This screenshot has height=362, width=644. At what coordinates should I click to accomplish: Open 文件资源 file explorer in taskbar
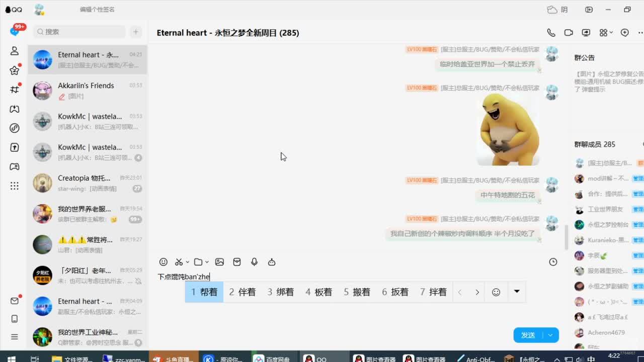(73, 359)
